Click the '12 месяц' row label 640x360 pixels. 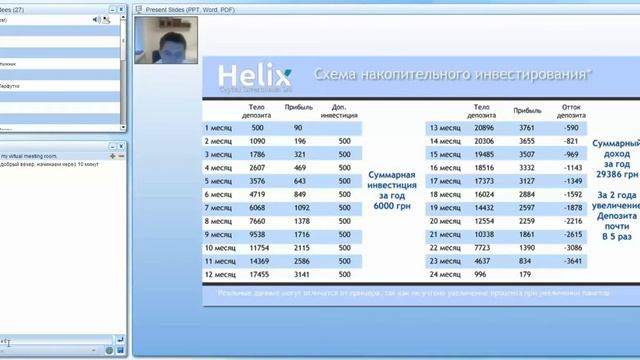(220, 274)
